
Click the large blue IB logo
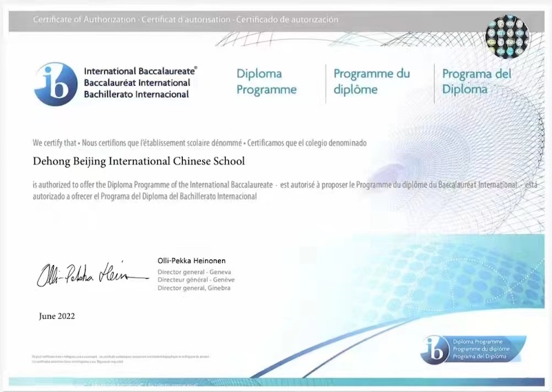pyautogui.click(x=56, y=84)
